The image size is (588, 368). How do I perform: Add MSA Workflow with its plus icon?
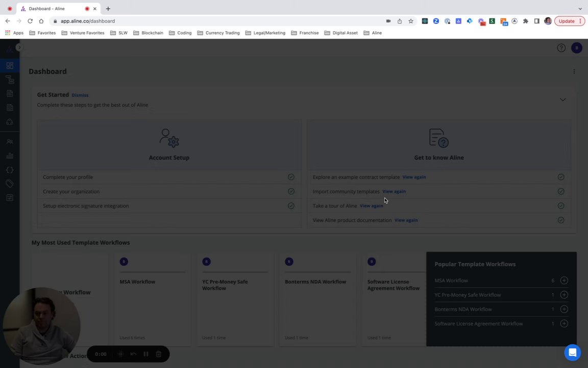563,281
